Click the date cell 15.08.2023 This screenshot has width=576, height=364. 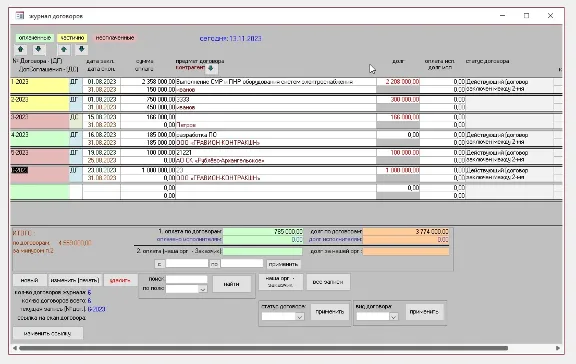101,117
